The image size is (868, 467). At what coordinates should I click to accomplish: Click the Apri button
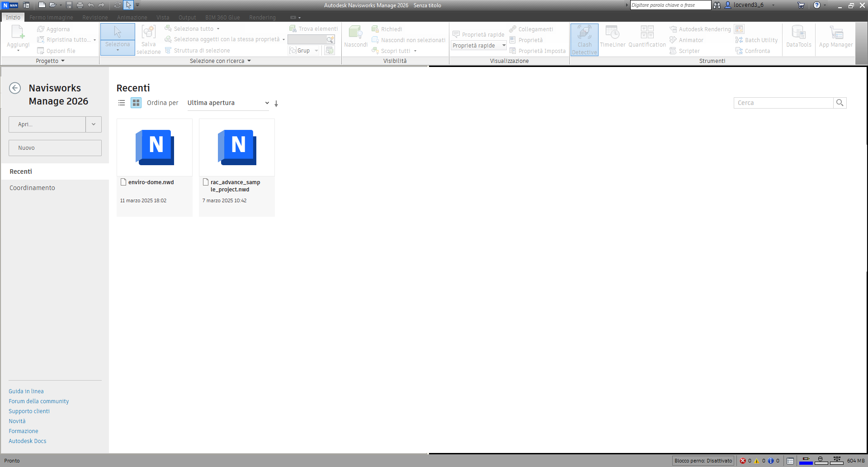pyautogui.click(x=47, y=124)
